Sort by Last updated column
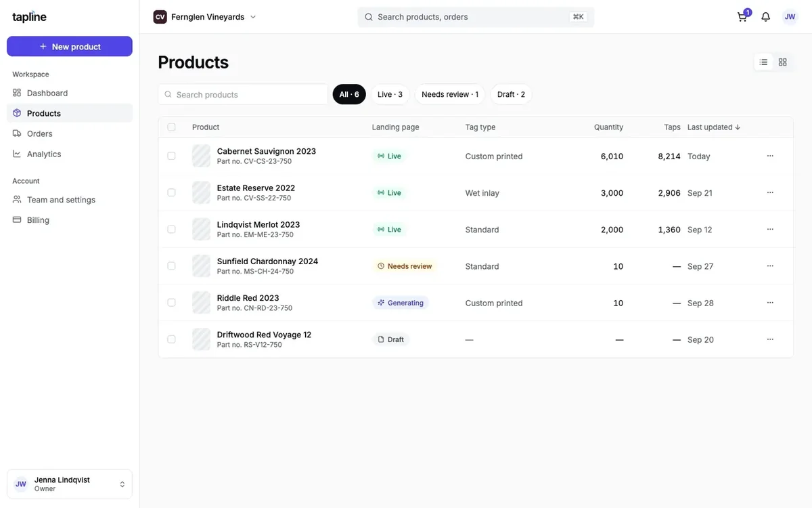 pos(714,127)
